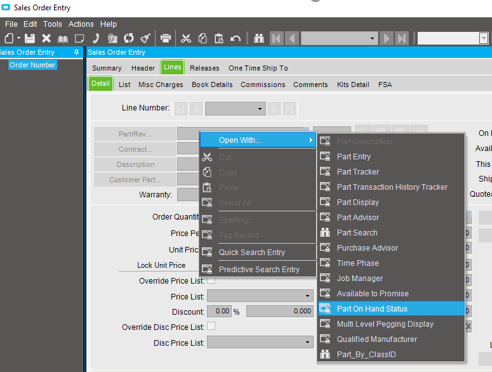
Task: Go to first record in toolbar navigator
Action: pyautogui.click(x=277, y=38)
